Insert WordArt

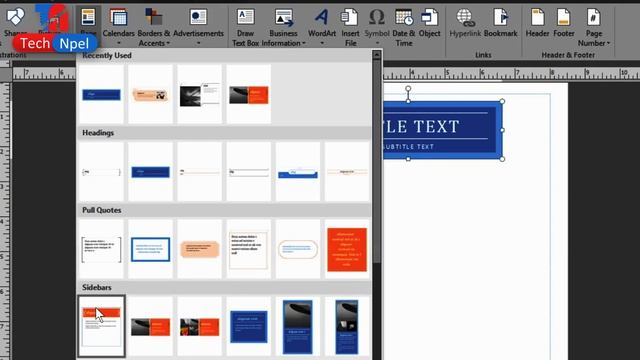pos(322,27)
